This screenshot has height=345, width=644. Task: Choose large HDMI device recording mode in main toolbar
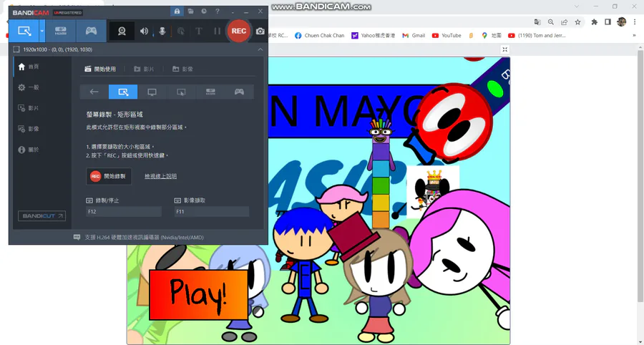[x=61, y=31]
